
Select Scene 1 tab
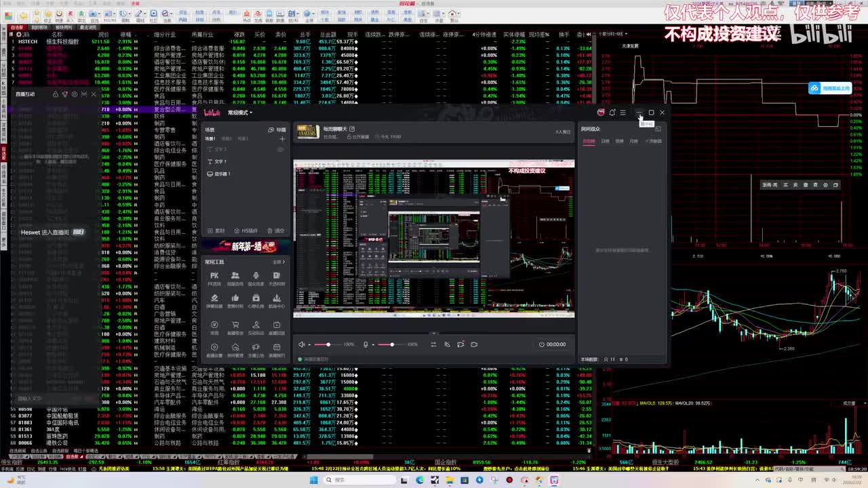pos(210,138)
